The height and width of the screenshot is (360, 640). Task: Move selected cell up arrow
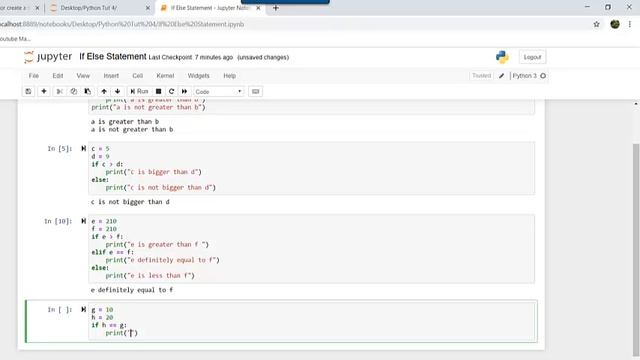click(104, 91)
